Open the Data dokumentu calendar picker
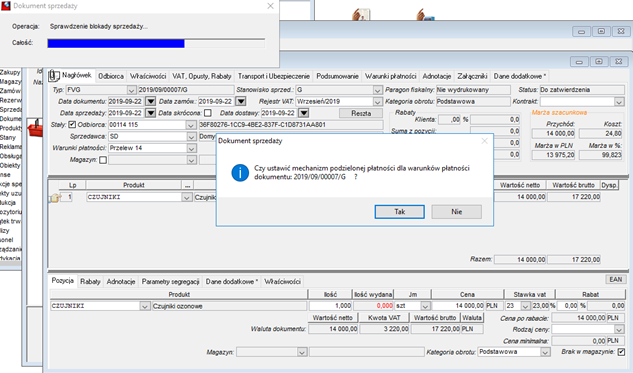Viewport: 633px width, 373px height. pyautogui.click(x=150, y=101)
